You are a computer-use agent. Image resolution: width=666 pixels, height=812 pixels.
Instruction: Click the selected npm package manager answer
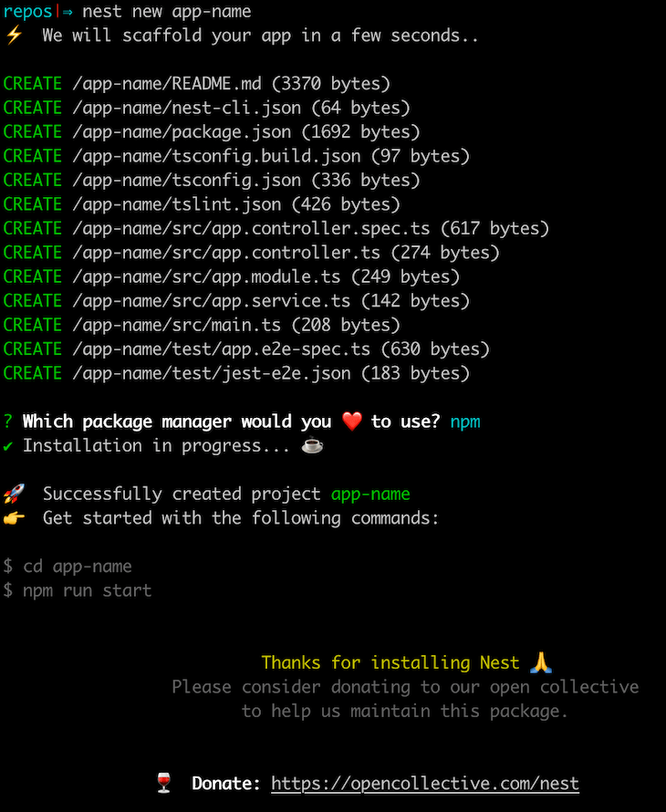(465, 422)
